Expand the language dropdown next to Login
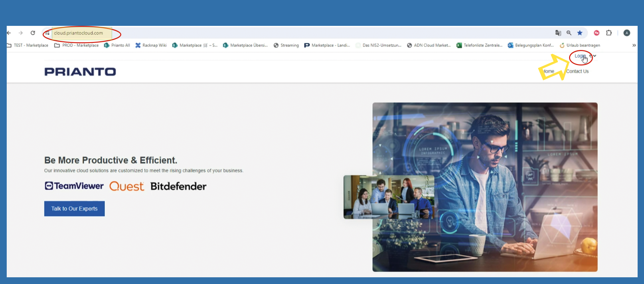644x284 pixels. click(594, 56)
